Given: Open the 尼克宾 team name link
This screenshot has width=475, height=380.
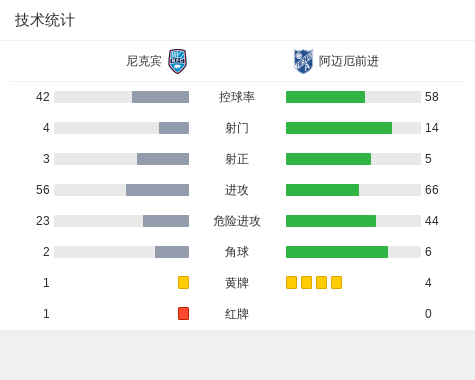Looking at the screenshot, I should click(144, 61).
